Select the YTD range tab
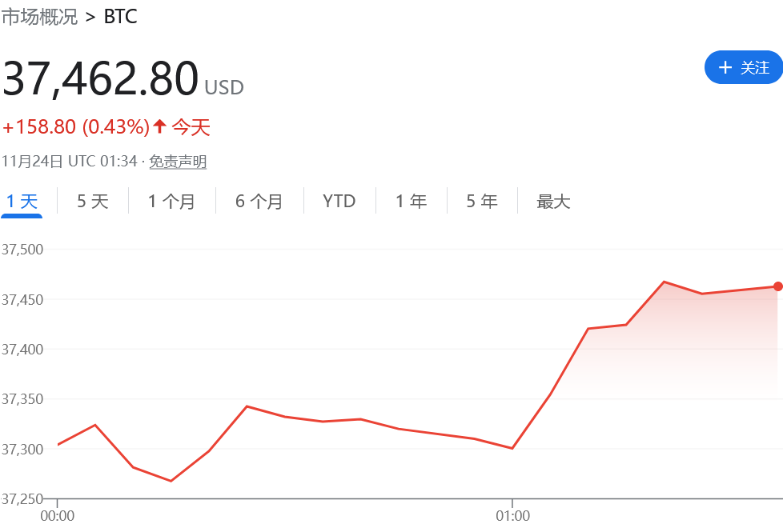The width and height of the screenshot is (783, 532). coord(339,202)
